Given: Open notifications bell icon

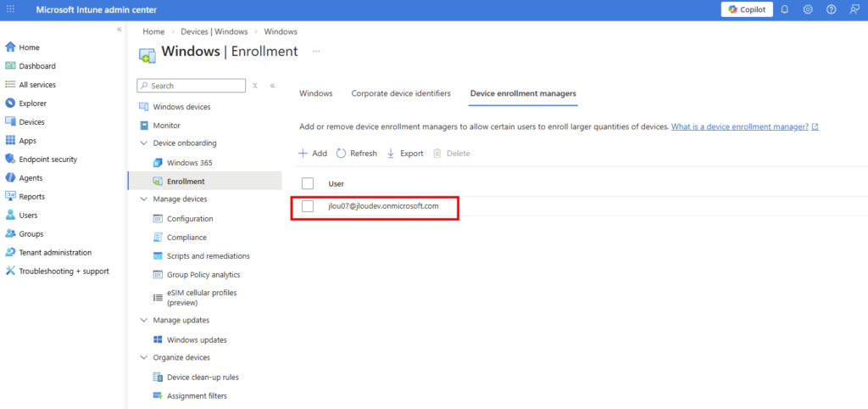Looking at the screenshot, I should coord(785,9).
